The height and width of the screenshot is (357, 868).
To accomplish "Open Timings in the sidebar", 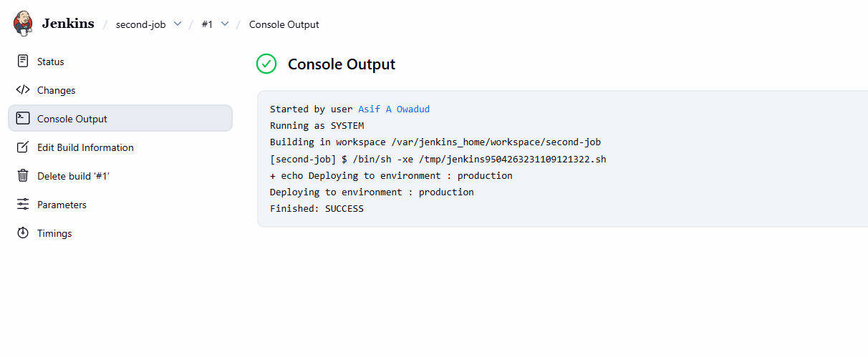I will point(54,233).
